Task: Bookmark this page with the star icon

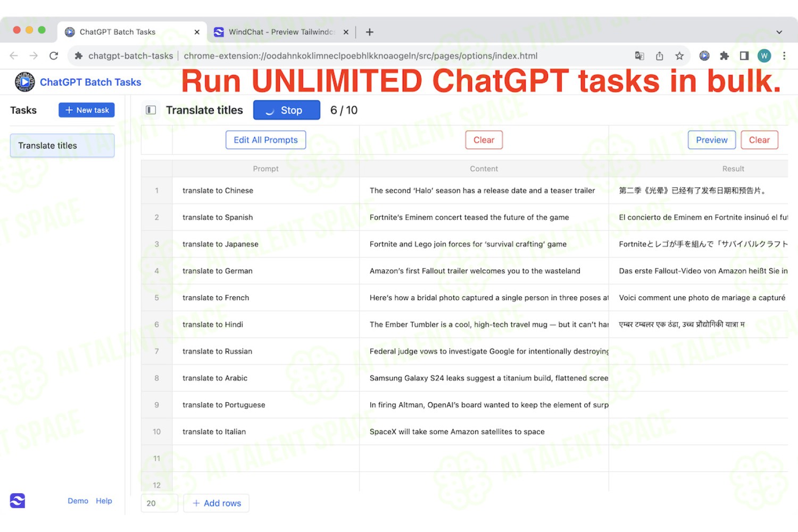Action: (679, 56)
